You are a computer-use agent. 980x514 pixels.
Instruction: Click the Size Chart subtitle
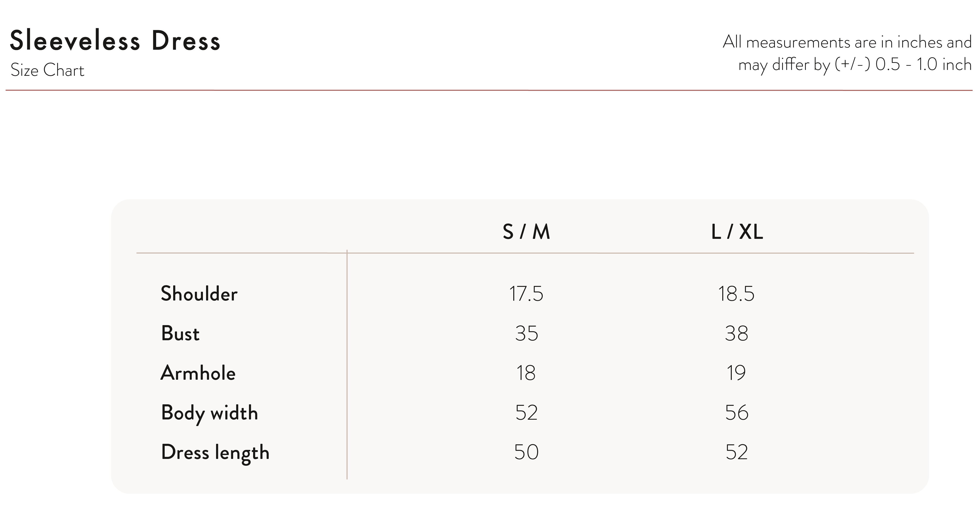[47, 70]
